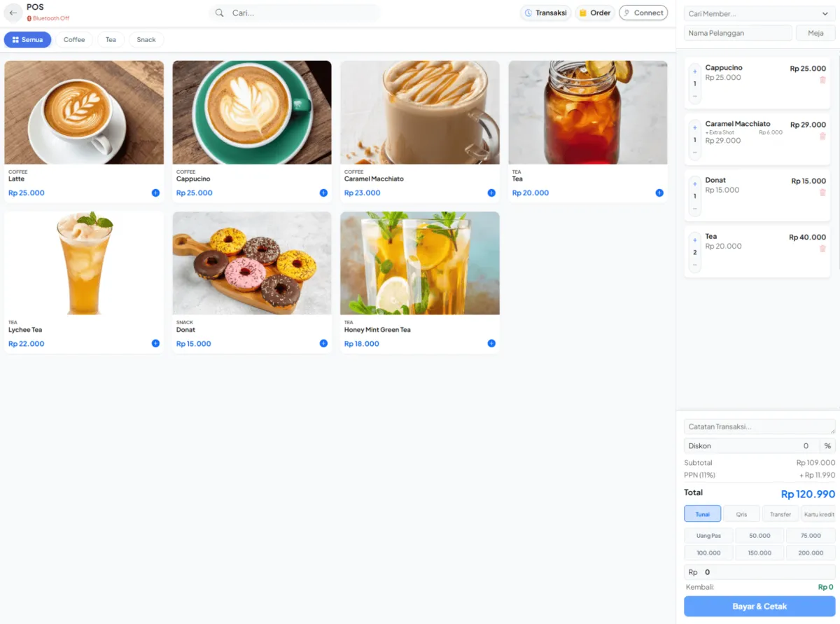The image size is (840, 624).
Task: Show only Snack category items
Action: click(x=146, y=40)
